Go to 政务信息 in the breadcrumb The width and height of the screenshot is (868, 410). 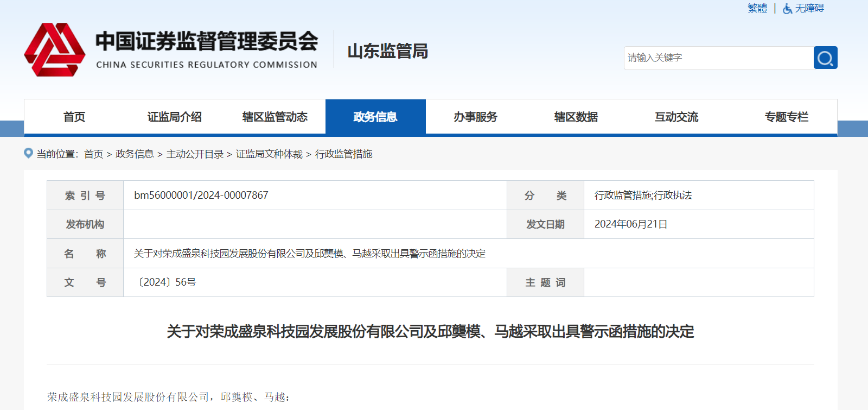[x=135, y=154]
